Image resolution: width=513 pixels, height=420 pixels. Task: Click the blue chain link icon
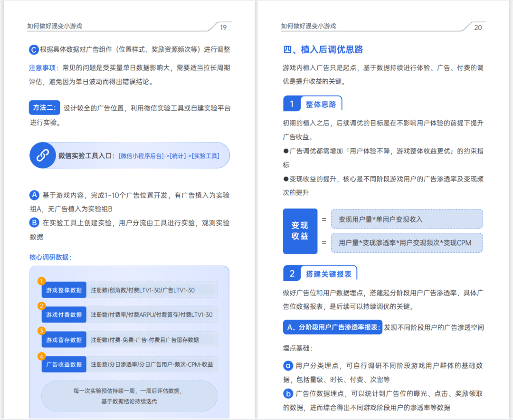click(43, 155)
